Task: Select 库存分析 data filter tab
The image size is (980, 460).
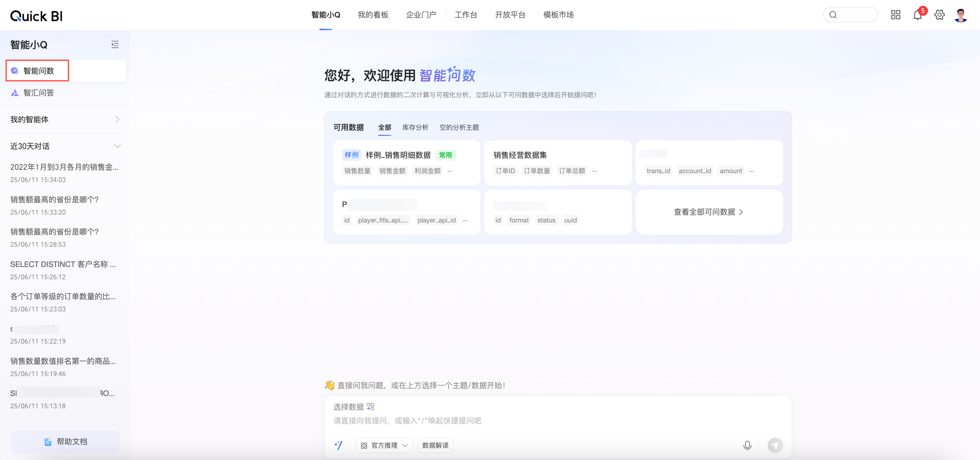Action: pyautogui.click(x=415, y=127)
